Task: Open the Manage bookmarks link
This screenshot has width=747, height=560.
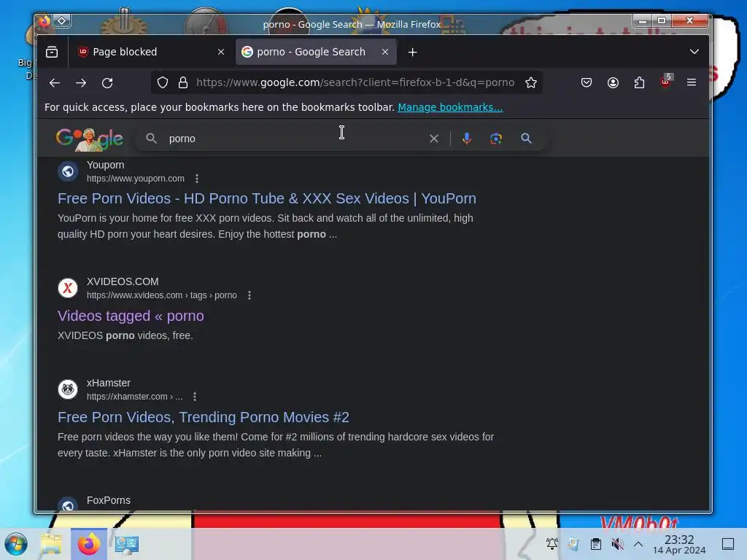Action: (450, 107)
